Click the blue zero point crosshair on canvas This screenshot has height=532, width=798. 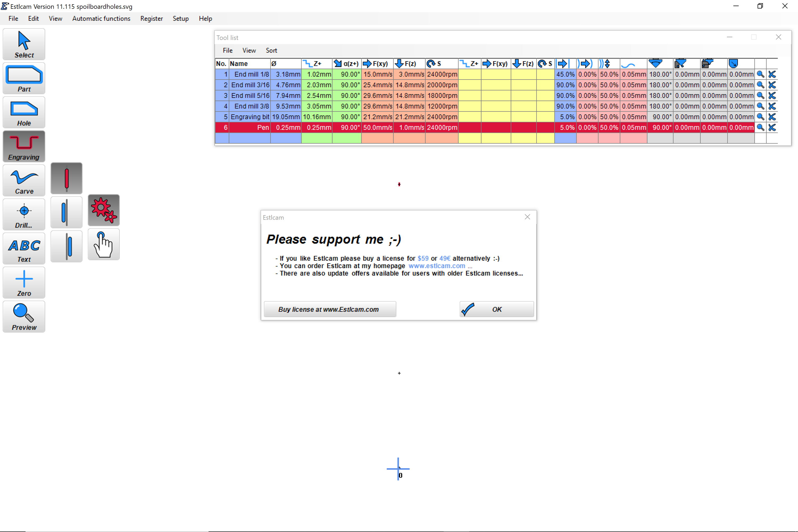click(x=398, y=469)
